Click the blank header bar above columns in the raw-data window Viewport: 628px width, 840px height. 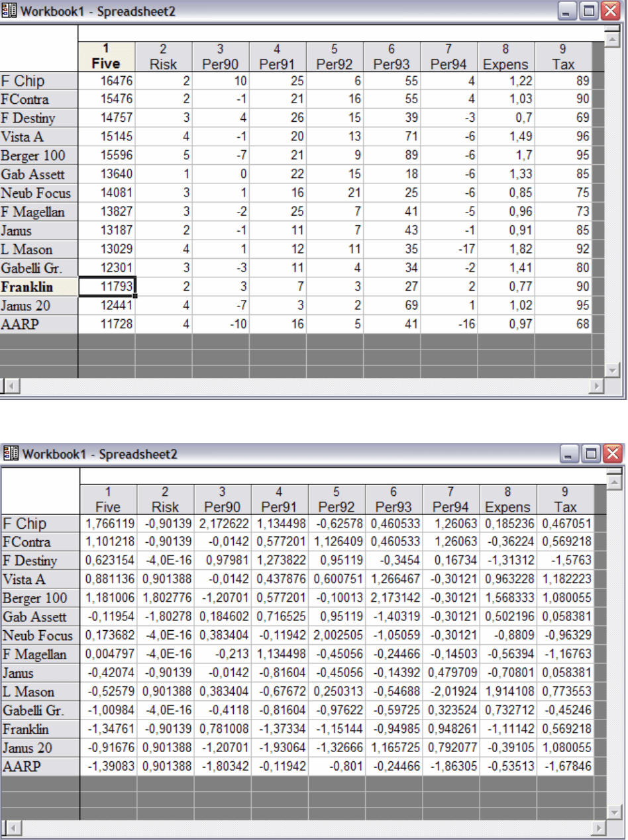(342, 33)
